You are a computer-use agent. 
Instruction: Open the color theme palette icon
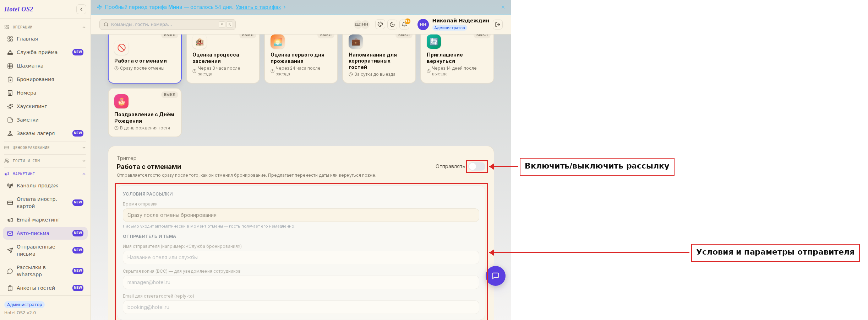[380, 25]
